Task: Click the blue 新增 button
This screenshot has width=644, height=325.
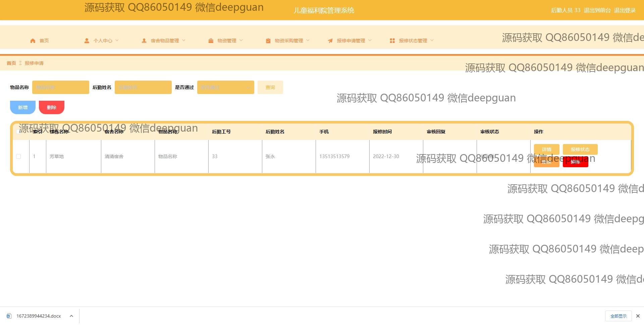Action: (23, 107)
